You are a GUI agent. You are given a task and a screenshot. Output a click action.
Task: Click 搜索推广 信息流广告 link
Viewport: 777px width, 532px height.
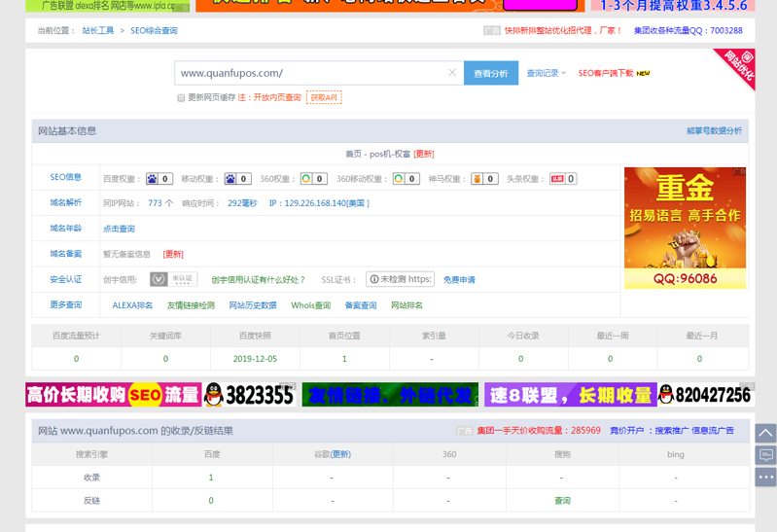[x=694, y=430]
